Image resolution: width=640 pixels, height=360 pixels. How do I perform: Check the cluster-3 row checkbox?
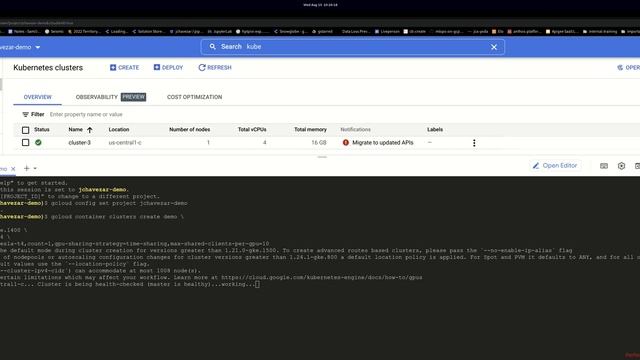point(25,143)
